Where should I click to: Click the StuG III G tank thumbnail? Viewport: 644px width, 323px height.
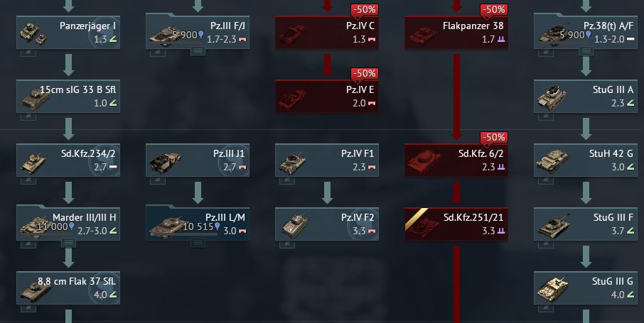[552, 289]
